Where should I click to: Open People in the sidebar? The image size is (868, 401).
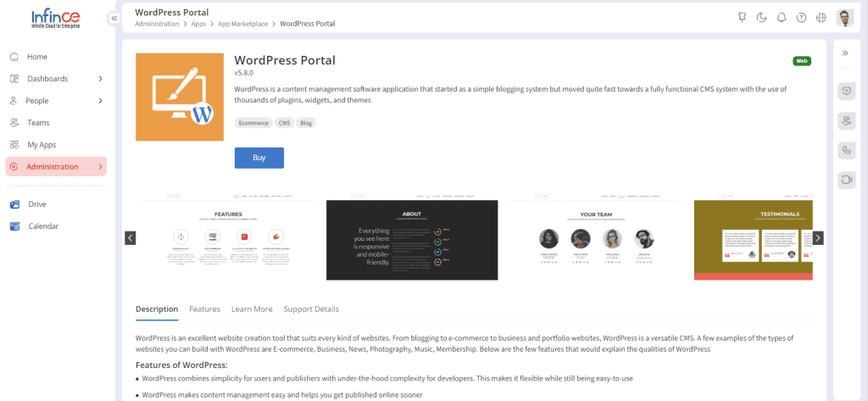pos(37,101)
